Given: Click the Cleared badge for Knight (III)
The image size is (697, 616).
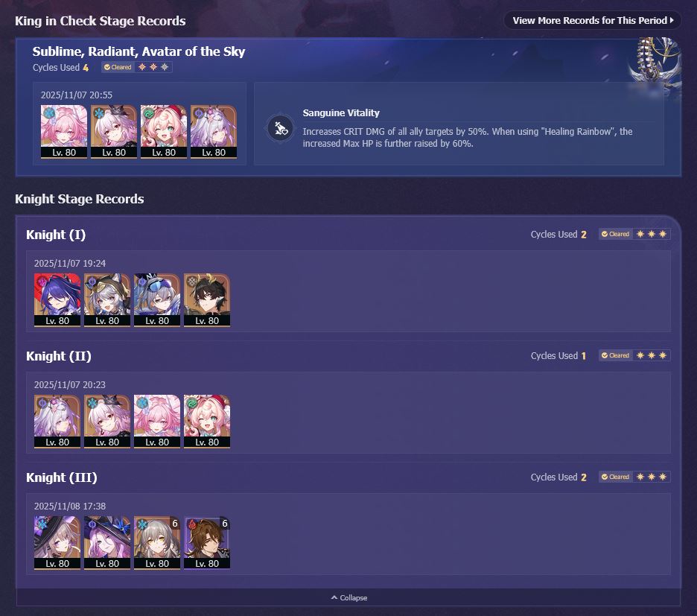Looking at the screenshot, I should tap(616, 477).
